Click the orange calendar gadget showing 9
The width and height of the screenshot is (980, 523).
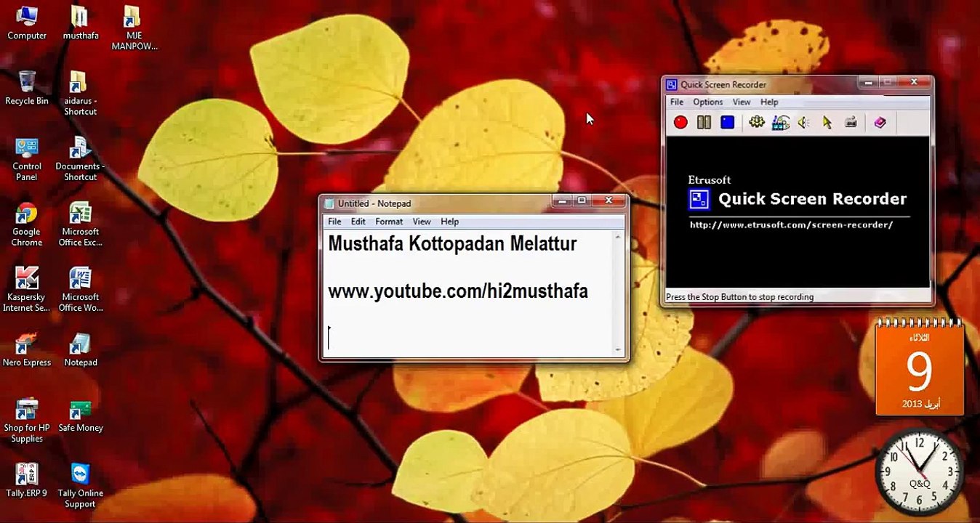pyautogui.click(x=920, y=368)
